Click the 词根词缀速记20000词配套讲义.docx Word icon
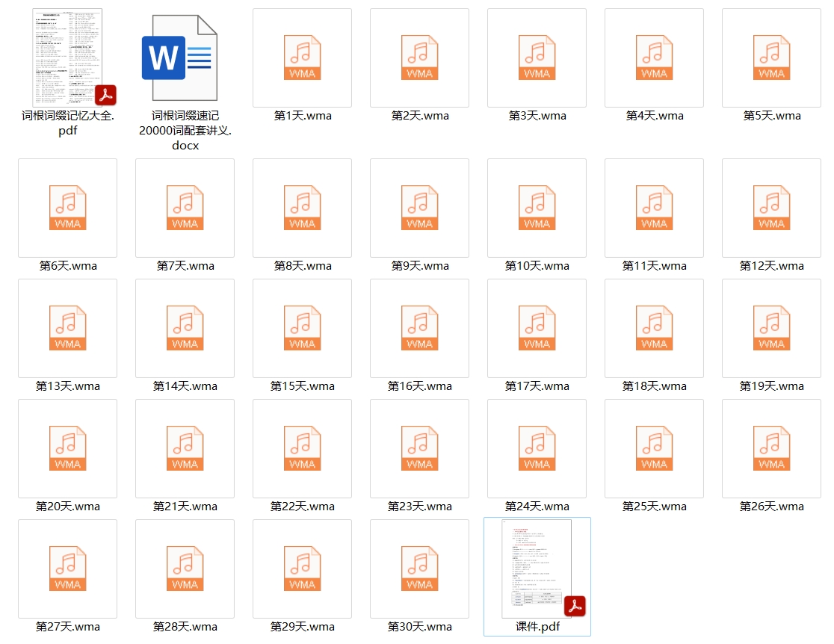The image size is (834, 644). (x=185, y=58)
